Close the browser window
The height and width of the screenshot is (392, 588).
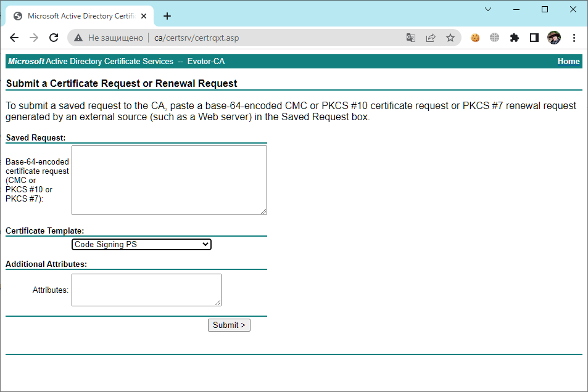573,9
